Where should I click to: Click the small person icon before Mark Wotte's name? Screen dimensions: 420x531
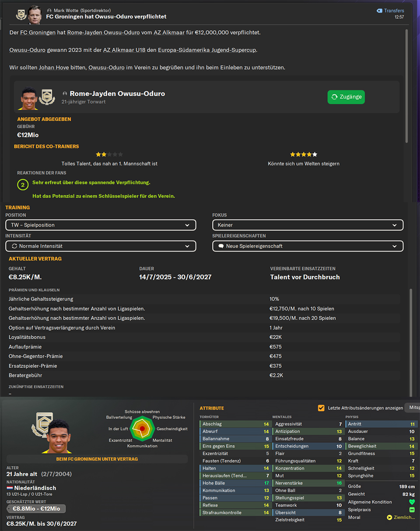click(x=49, y=10)
